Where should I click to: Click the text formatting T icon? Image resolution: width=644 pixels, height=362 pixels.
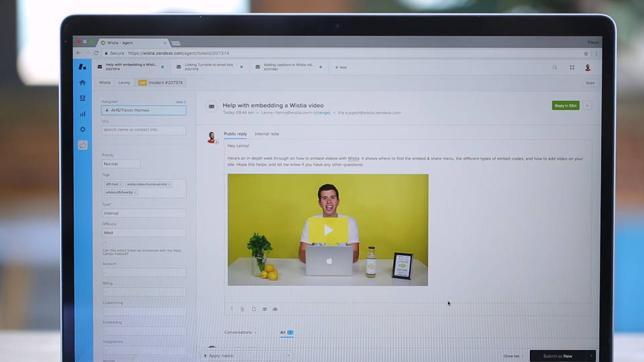(231, 309)
